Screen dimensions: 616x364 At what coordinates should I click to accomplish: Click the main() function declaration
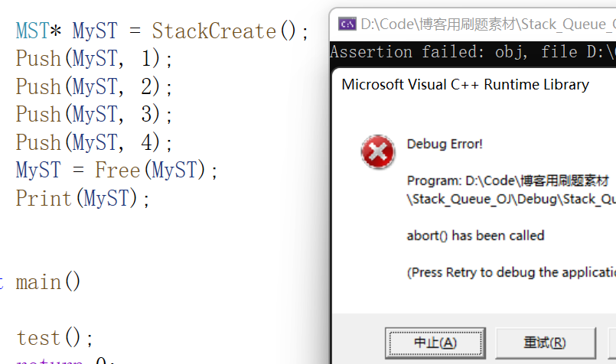click(x=47, y=282)
